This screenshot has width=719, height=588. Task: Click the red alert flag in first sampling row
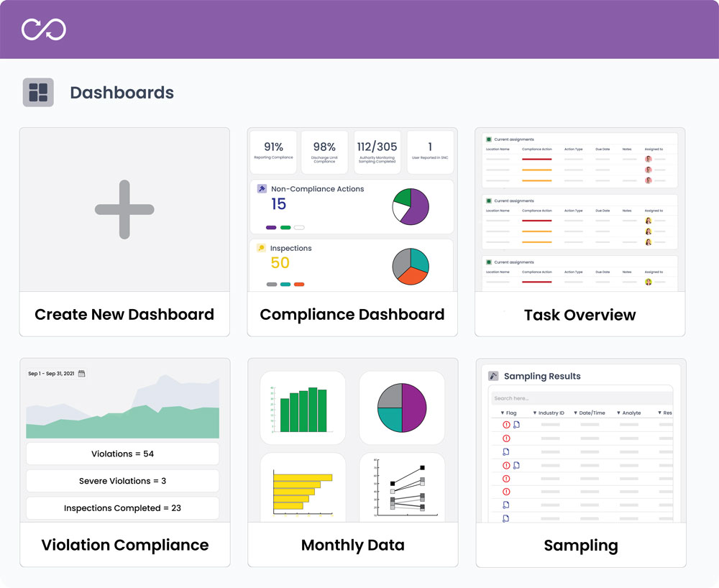click(506, 425)
